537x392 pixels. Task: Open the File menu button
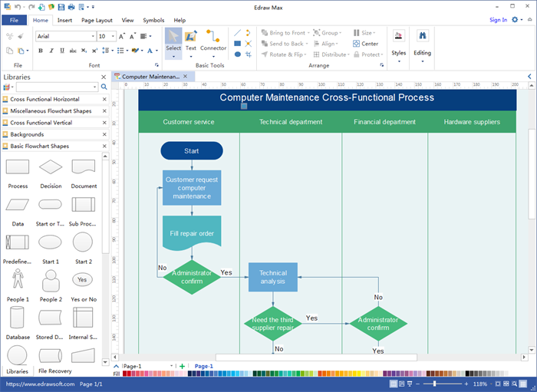point(14,20)
